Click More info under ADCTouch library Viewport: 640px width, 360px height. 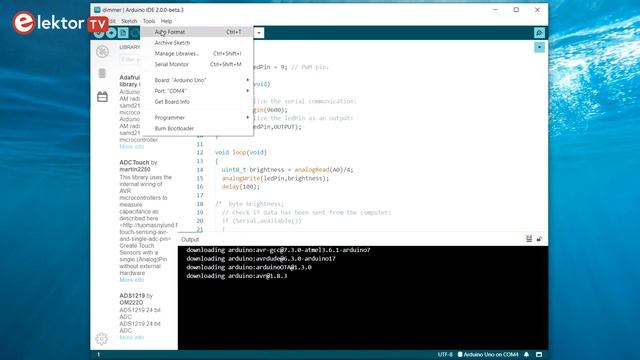(131, 280)
